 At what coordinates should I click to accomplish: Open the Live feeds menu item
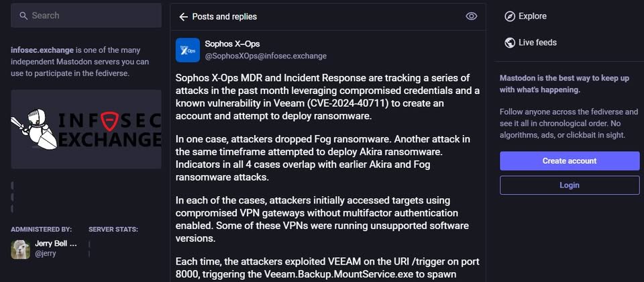pyautogui.click(x=537, y=42)
